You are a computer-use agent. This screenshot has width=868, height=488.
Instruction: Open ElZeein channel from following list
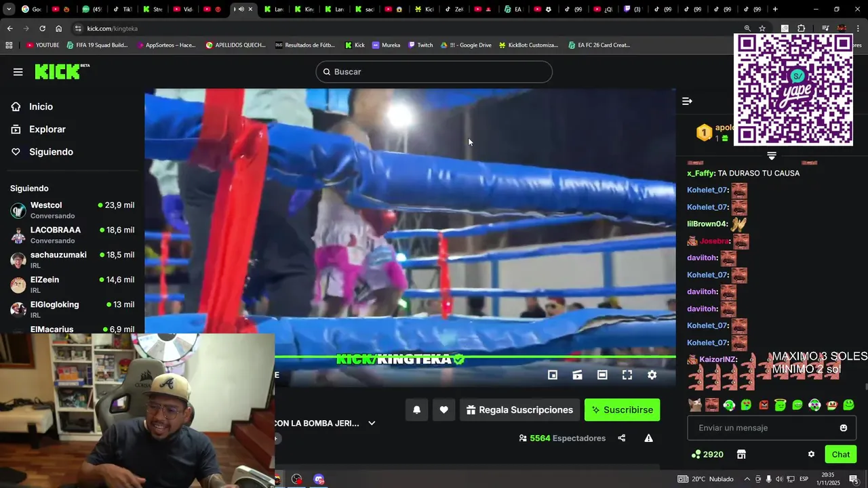(72, 285)
